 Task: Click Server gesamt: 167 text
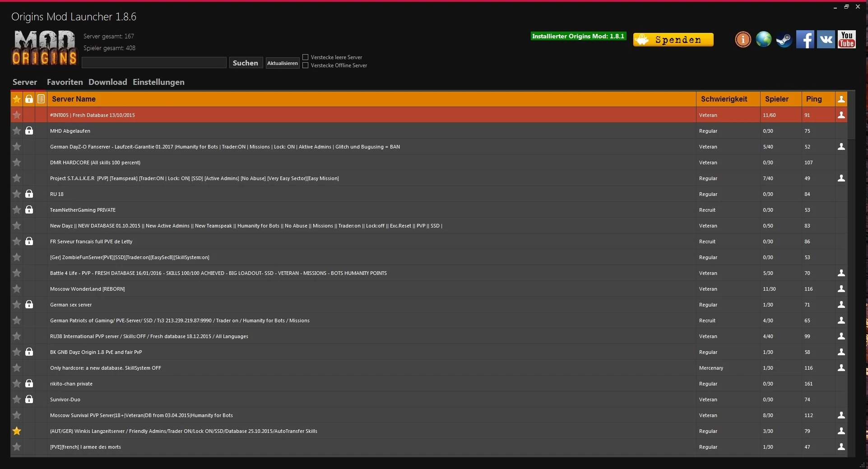pos(109,36)
